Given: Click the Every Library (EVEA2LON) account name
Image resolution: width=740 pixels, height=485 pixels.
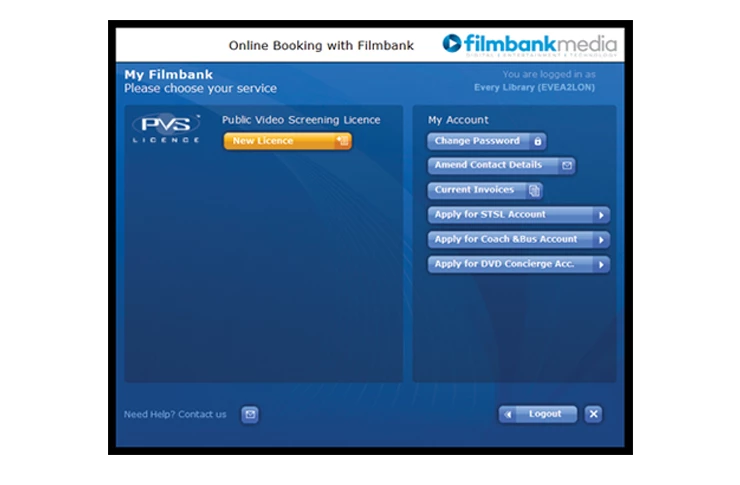Looking at the screenshot, I should tap(534, 87).
